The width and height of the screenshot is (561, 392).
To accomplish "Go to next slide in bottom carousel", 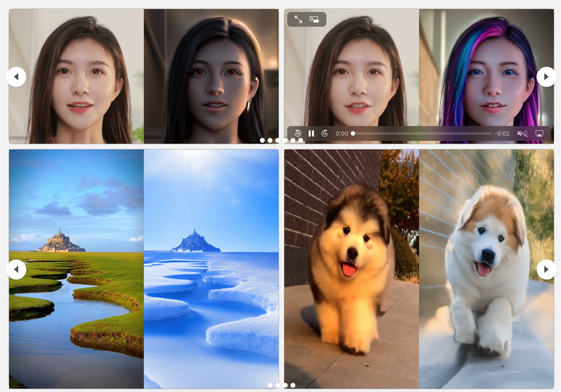I will [547, 270].
